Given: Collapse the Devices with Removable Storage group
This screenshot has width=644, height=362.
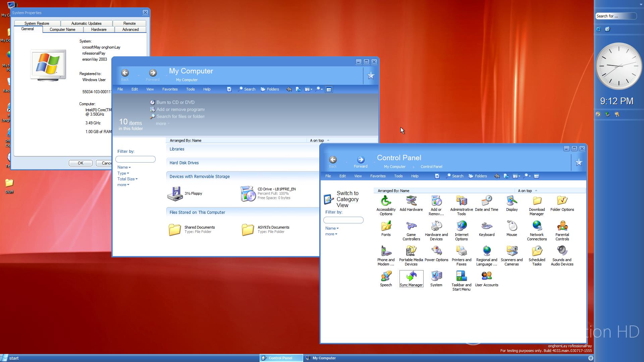Looking at the screenshot, I should pos(200,177).
